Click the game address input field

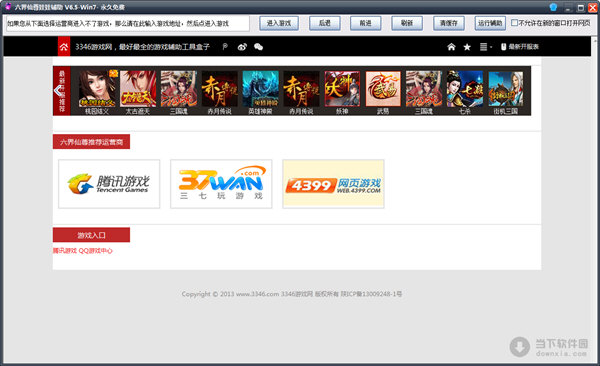(x=128, y=23)
